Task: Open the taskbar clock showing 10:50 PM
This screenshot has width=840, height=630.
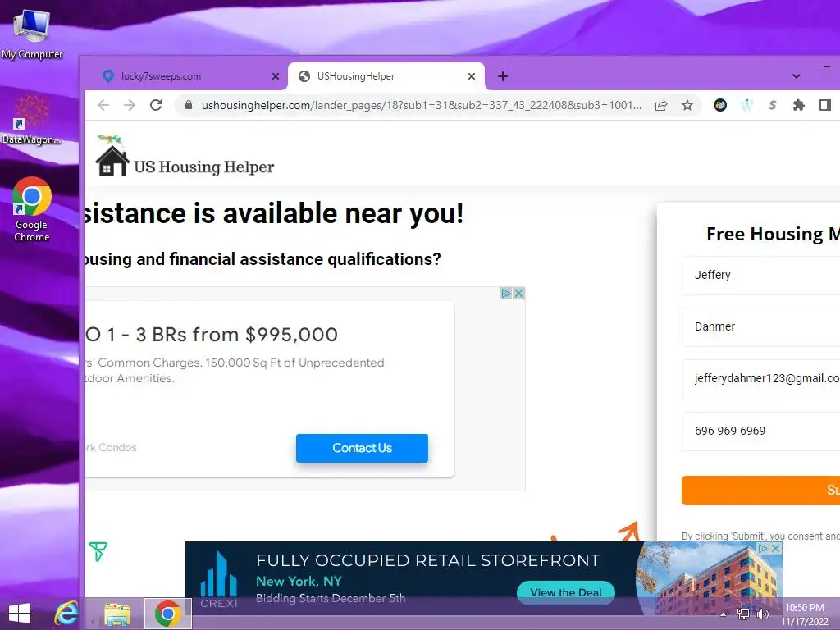Action: [806, 614]
